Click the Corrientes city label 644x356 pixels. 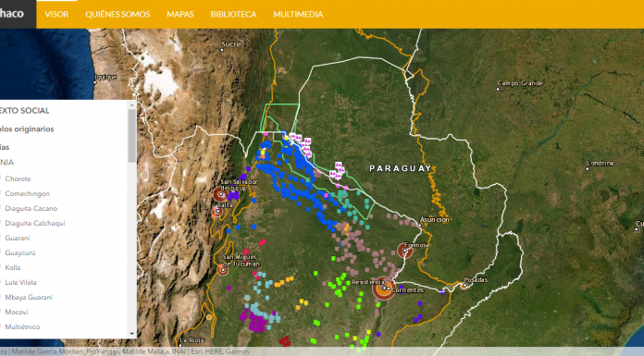[x=407, y=290]
